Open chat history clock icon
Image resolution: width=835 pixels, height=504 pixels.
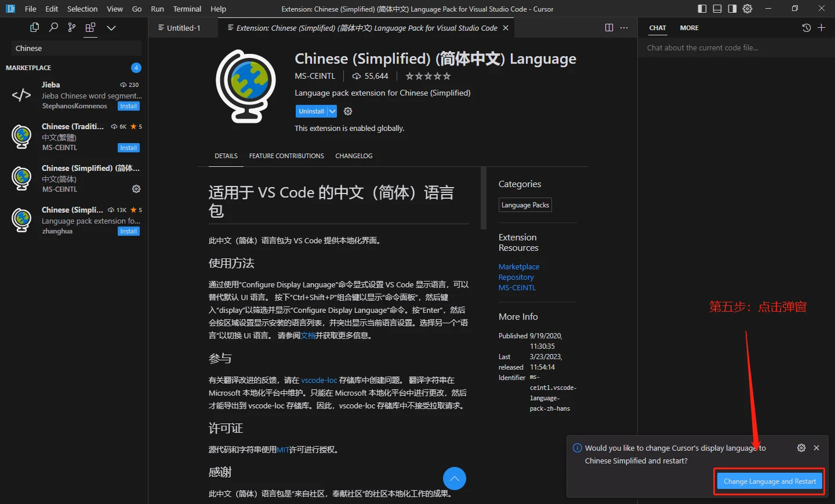click(x=806, y=28)
